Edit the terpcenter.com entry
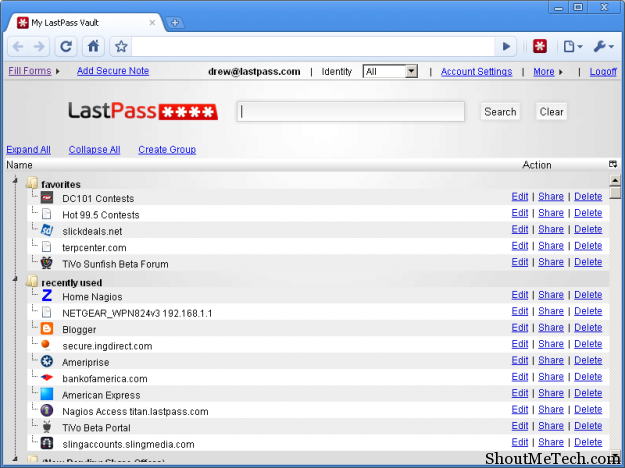Screen dimensions: 625x468 pos(520,246)
